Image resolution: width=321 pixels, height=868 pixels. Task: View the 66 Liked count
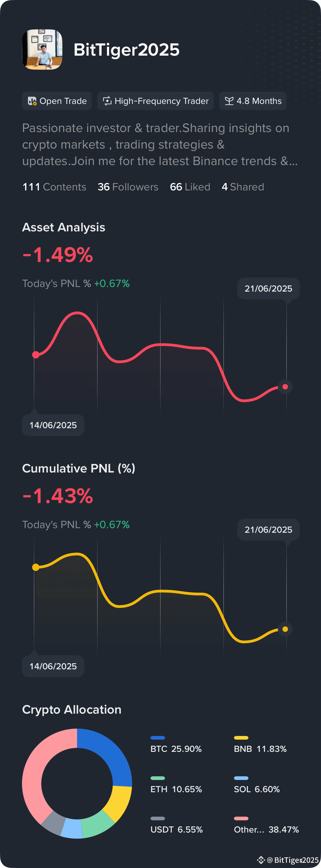click(x=190, y=187)
